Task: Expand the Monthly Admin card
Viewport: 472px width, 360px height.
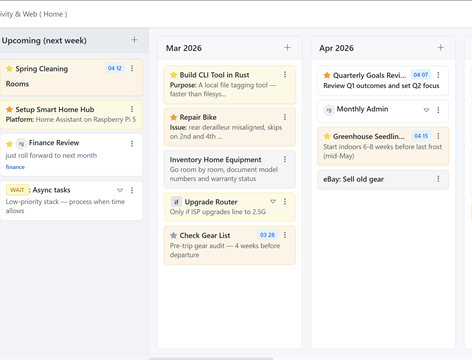Action: [x=426, y=110]
